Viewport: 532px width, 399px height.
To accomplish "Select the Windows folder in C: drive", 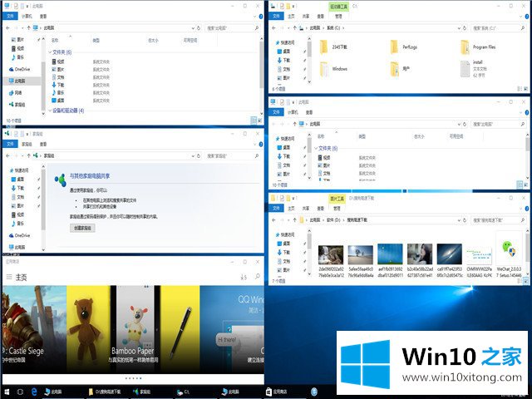I will [334, 69].
